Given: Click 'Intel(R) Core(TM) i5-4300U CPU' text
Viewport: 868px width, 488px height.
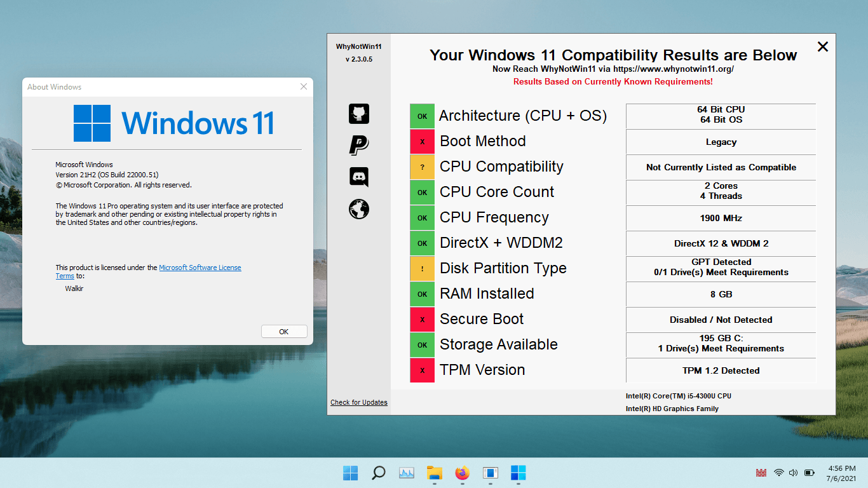Looking at the screenshot, I should pos(679,396).
